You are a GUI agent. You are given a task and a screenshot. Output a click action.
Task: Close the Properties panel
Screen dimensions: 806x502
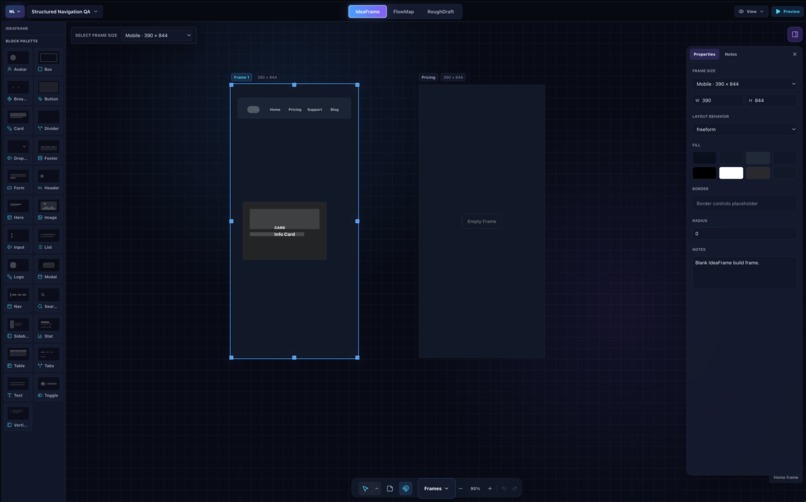pos(794,54)
